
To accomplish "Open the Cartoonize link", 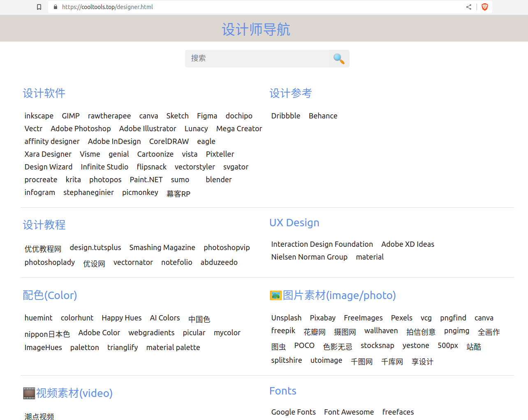I will coord(155,154).
